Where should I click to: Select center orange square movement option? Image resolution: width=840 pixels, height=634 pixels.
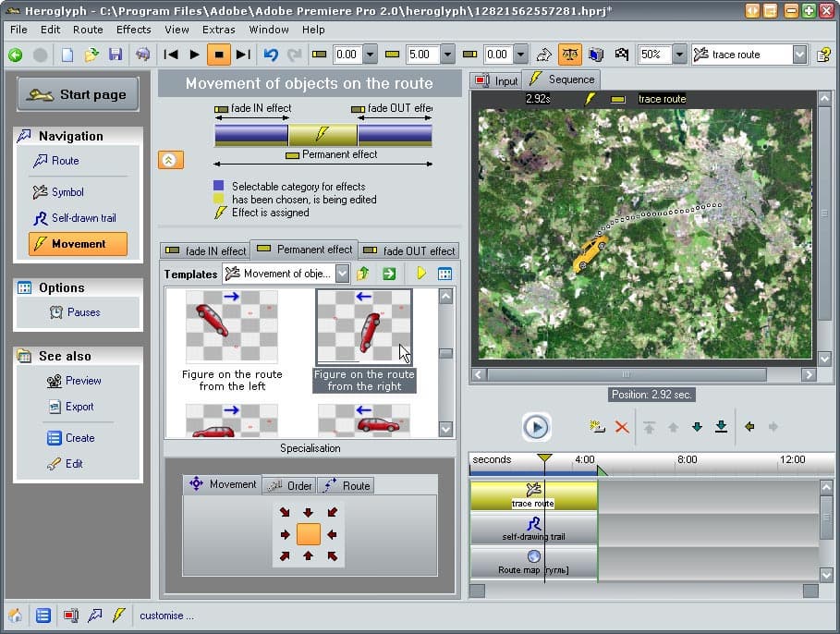(308, 534)
